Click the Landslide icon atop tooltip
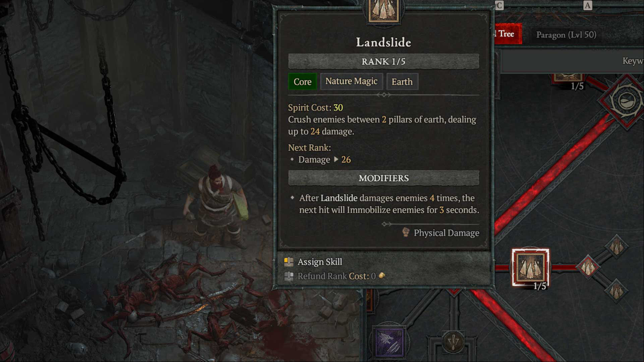The width and height of the screenshot is (644, 362). (384, 11)
